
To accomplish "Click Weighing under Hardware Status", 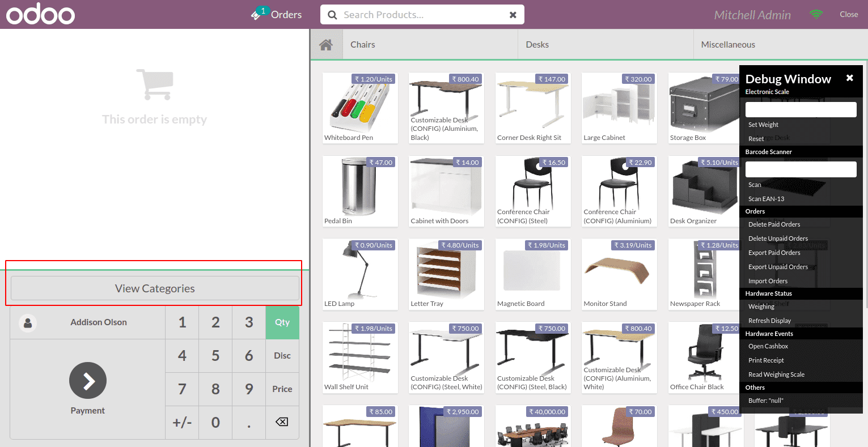I will pyautogui.click(x=761, y=306).
